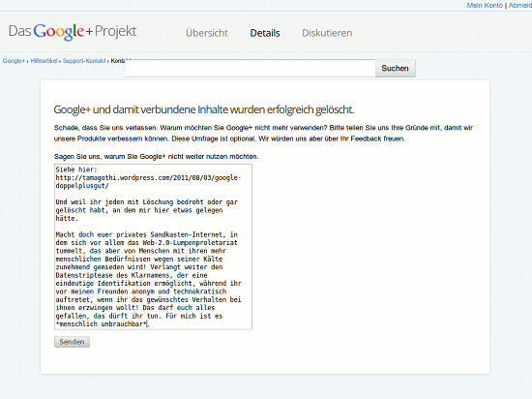Viewport: 532px width, 399px height.
Task: Click inside the feedback text area
Action: click(153, 247)
